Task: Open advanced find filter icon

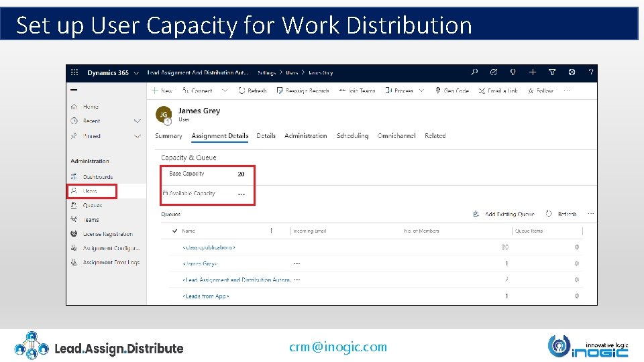Action: click(552, 72)
